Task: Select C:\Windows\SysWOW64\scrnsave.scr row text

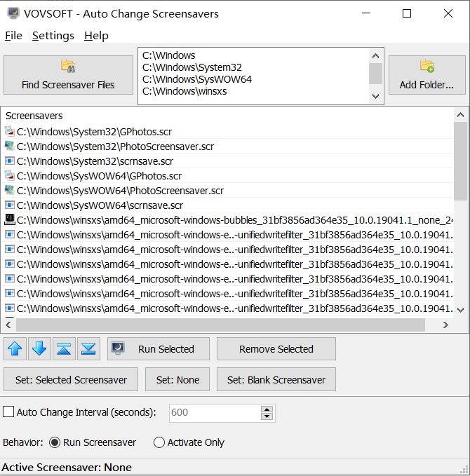Action: coord(100,205)
